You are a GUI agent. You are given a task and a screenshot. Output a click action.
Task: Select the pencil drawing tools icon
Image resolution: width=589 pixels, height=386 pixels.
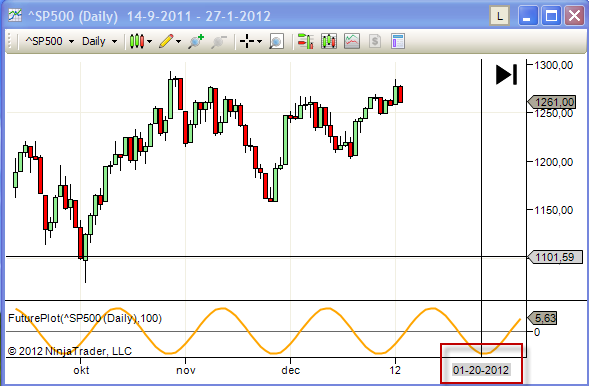pyautogui.click(x=166, y=41)
